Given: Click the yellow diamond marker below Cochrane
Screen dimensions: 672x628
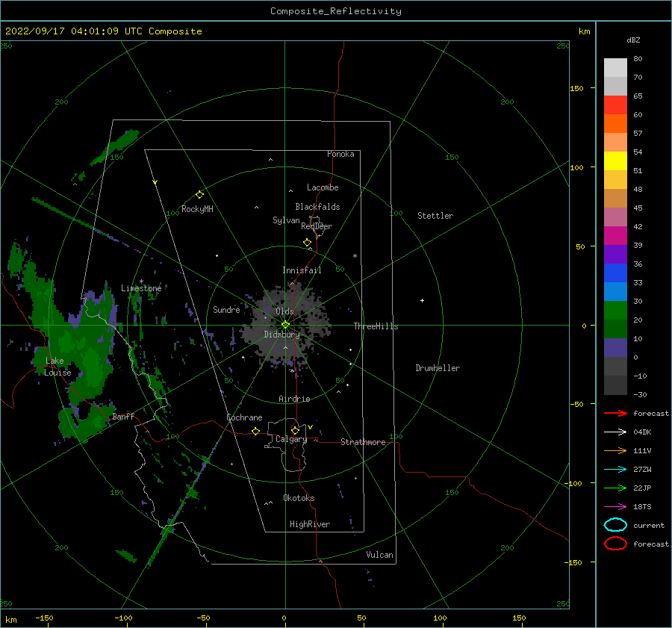Looking at the screenshot, I should point(255,431).
